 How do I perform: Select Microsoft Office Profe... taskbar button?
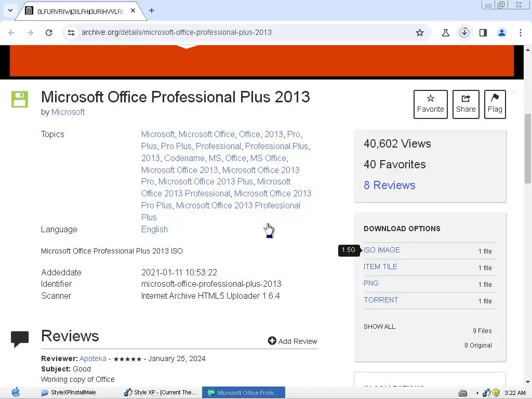[244, 393]
